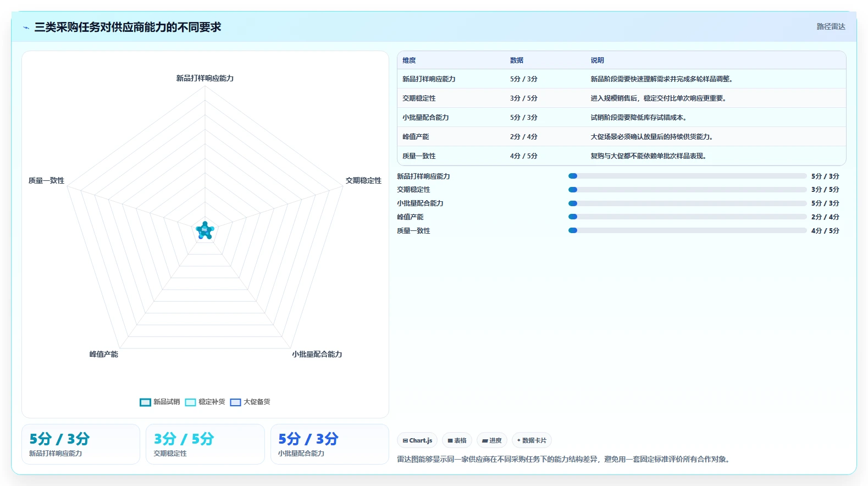
Task: Select the 进度 tag chip
Action: tap(491, 440)
